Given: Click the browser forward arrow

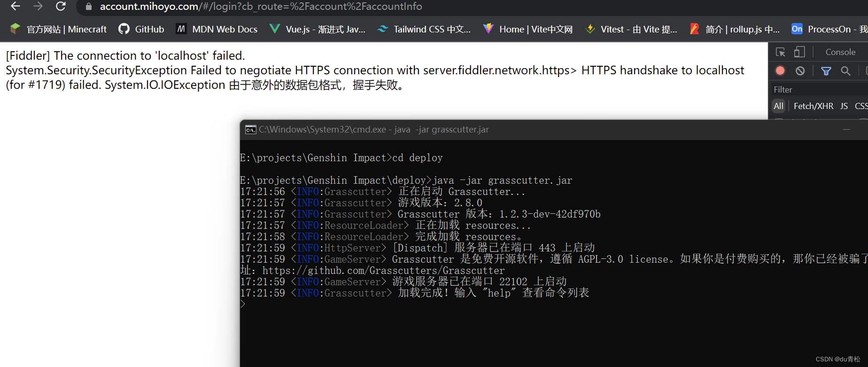Looking at the screenshot, I should (x=38, y=6).
